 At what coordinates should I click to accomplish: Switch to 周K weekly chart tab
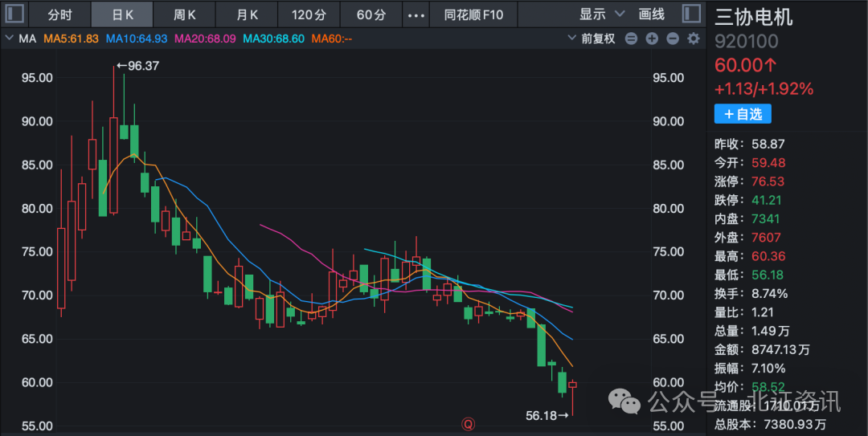click(185, 14)
